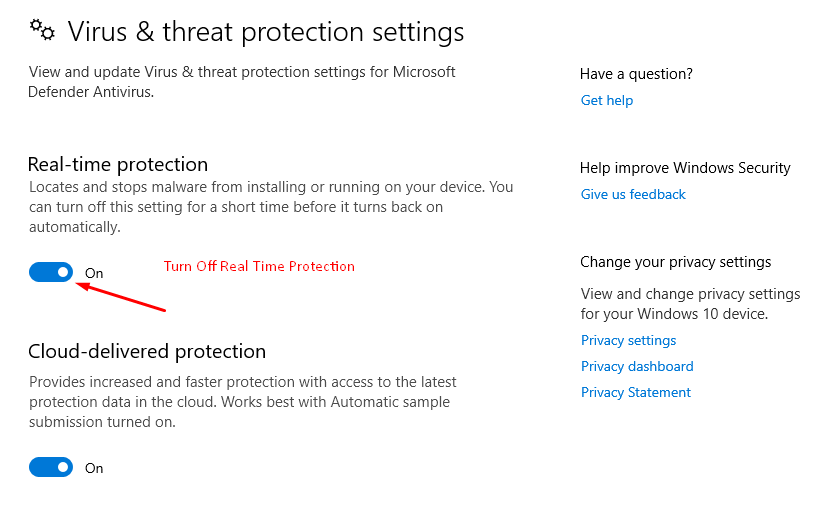This screenshot has width=837, height=505.
Task: Click the red arrow annotation
Action: [121, 297]
